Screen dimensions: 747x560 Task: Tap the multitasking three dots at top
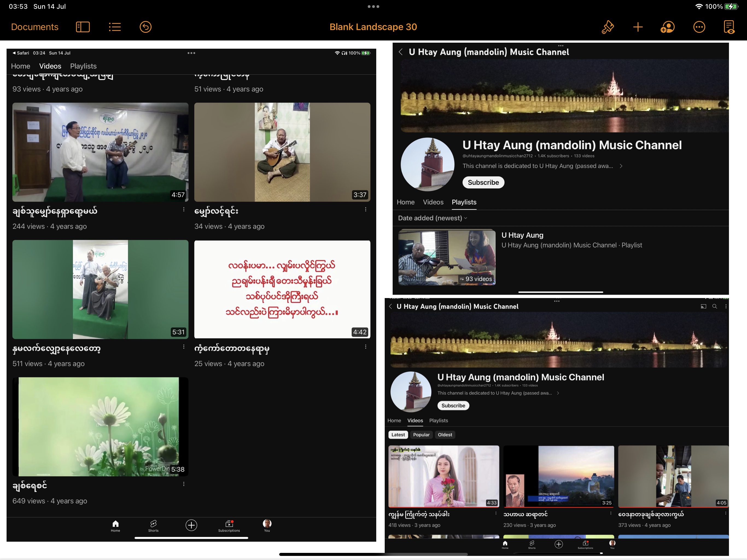tap(373, 6)
